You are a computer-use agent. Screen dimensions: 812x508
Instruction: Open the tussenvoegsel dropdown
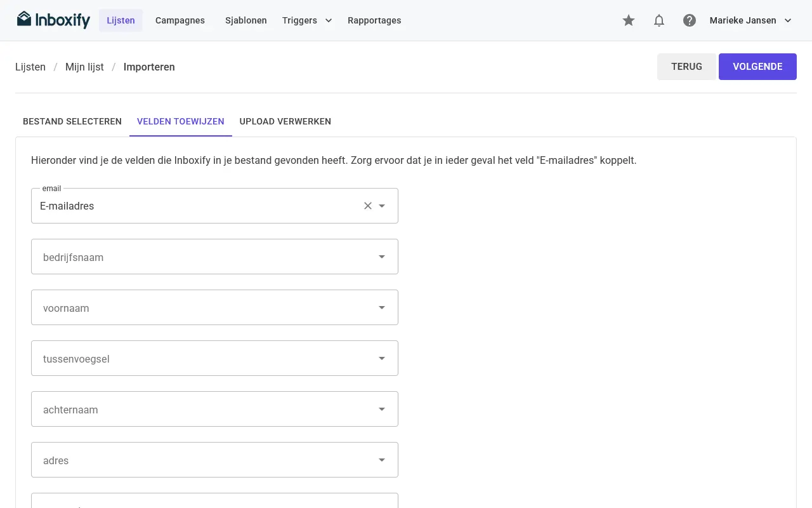(x=214, y=358)
